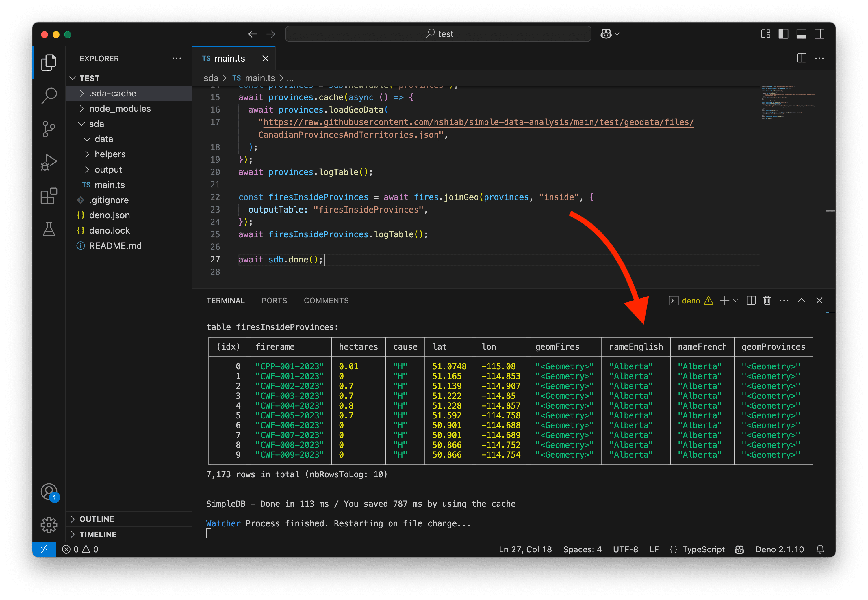This screenshot has height=600, width=868.
Task: Open the .gitignore file
Action: (x=129, y=200)
